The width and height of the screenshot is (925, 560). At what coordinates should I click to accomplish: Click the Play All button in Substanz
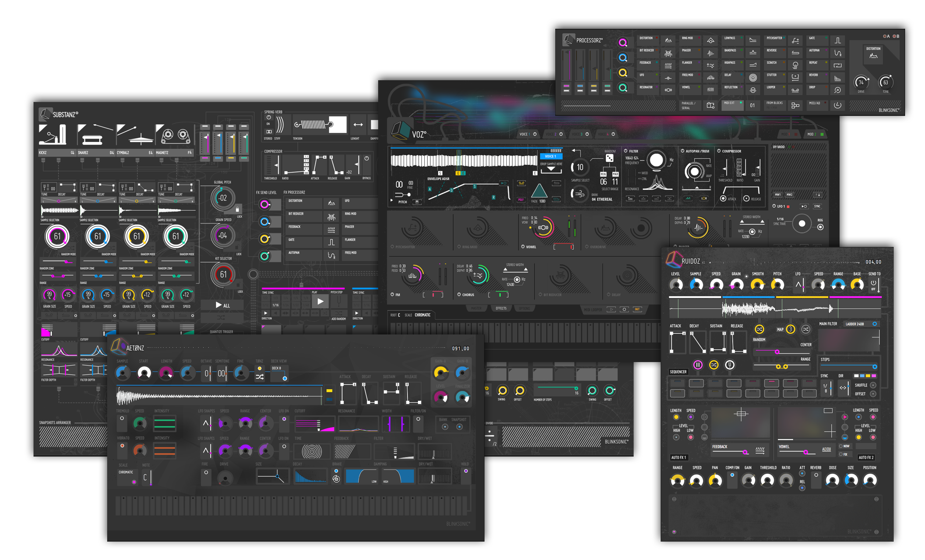[x=222, y=305]
